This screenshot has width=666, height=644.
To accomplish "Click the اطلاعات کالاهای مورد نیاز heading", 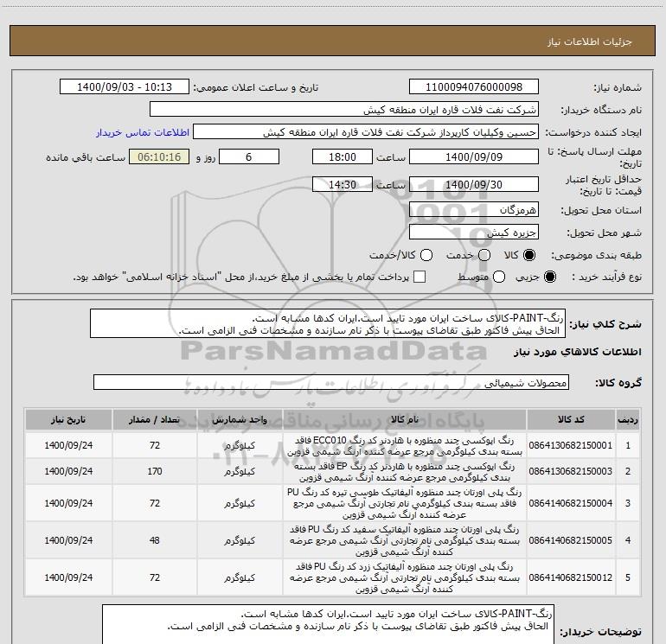I will (x=578, y=353).
